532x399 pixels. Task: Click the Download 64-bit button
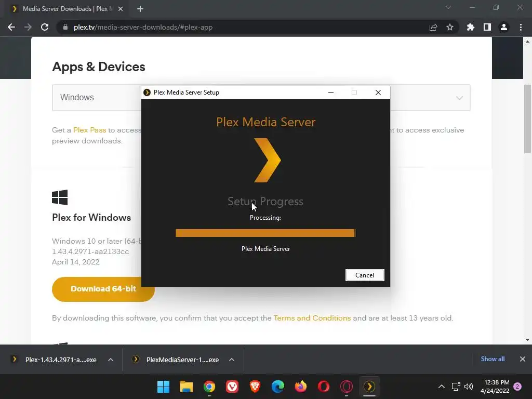click(x=103, y=289)
